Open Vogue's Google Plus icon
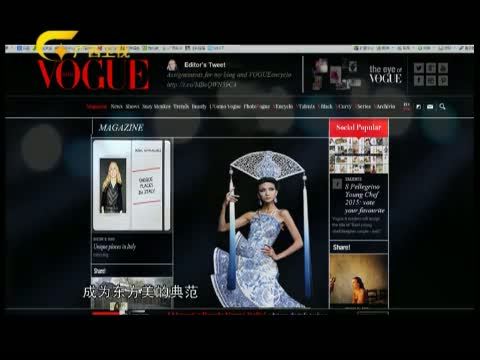Viewport: 480px width, 360px height. click(431, 68)
